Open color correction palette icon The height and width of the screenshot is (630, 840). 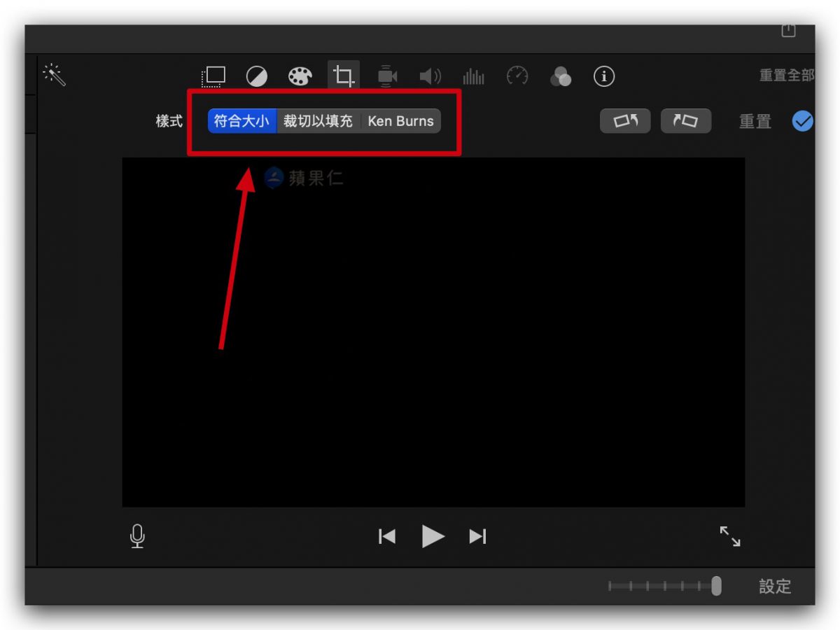click(x=300, y=76)
